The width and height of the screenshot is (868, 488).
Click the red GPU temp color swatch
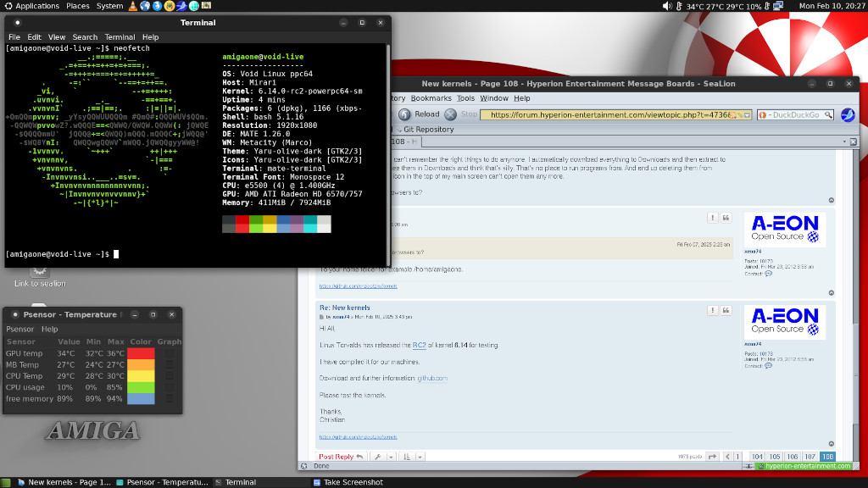141,353
